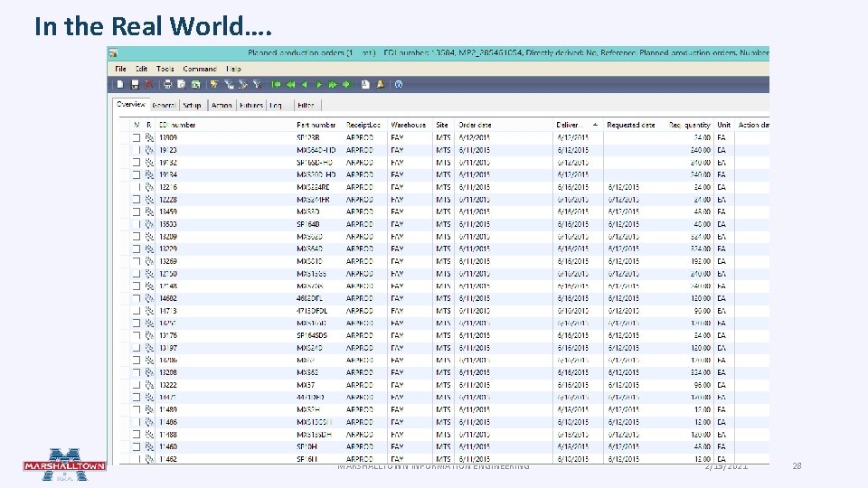The image size is (868, 488).
Task: Open the Help menu
Action: tap(233, 70)
